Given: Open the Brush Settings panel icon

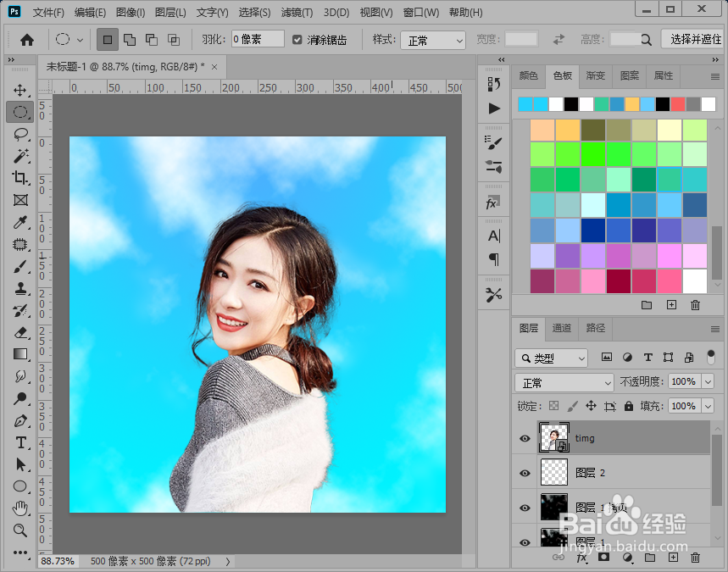Looking at the screenshot, I should [x=492, y=142].
